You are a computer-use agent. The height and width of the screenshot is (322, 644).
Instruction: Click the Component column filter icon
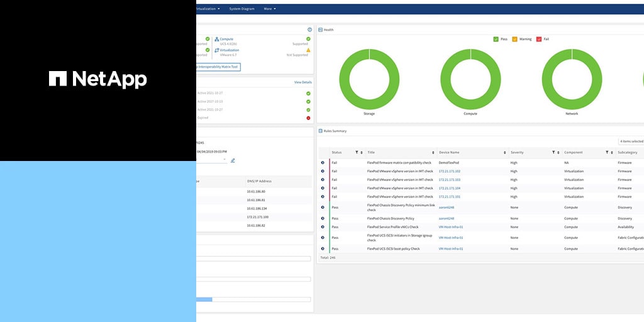607,152
